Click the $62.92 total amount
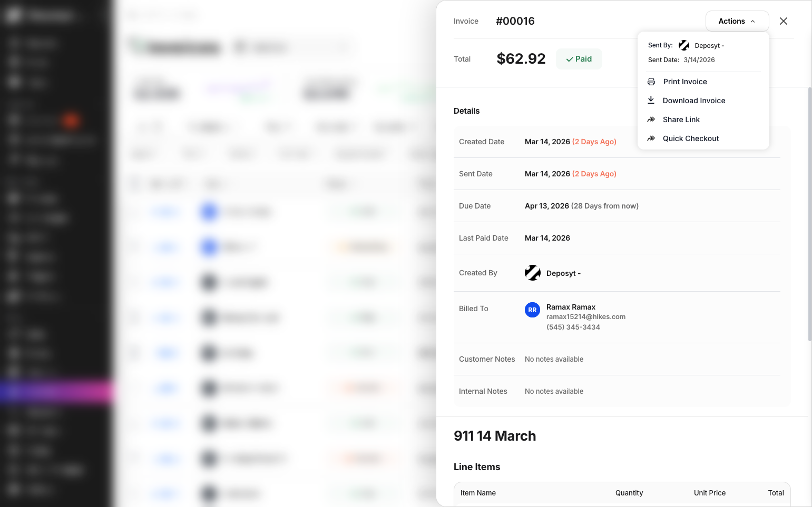 point(521,58)
